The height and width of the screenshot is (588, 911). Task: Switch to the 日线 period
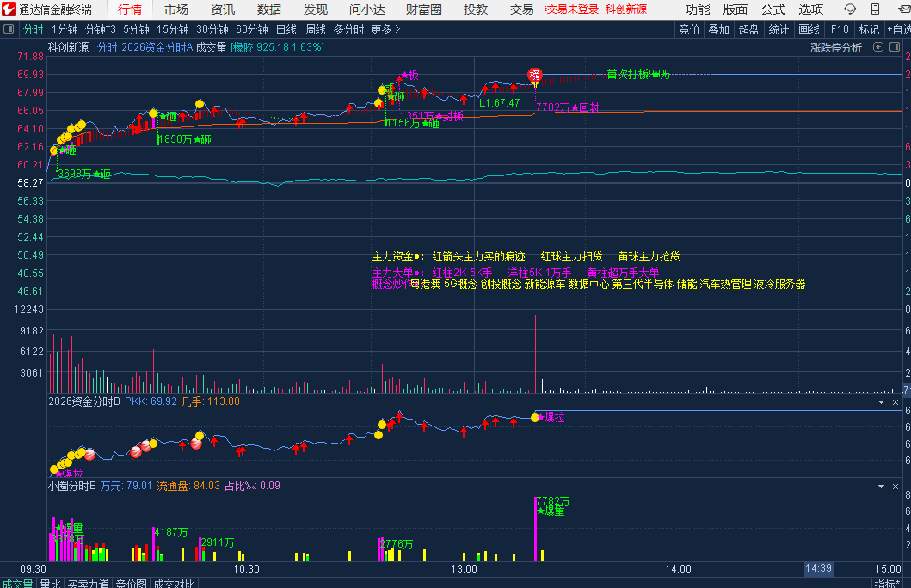(286, 29)
